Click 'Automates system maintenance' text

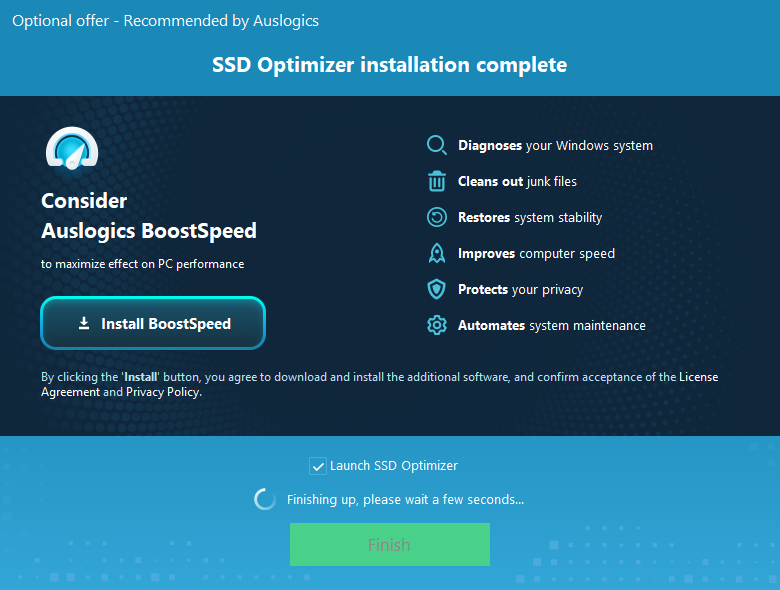(552, 325)
